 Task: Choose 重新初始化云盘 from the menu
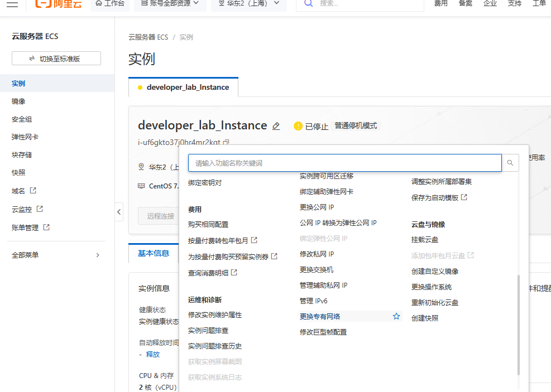point(435,303)
